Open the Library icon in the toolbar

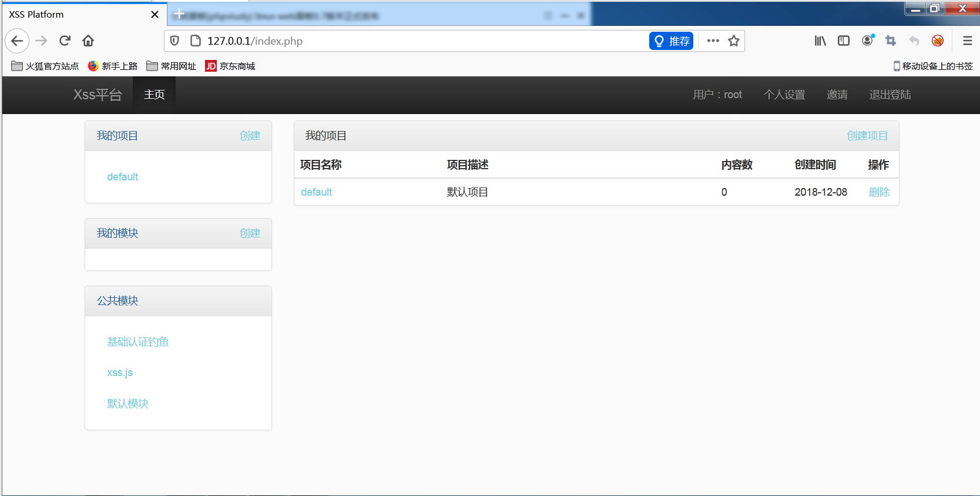pos(820,41)
